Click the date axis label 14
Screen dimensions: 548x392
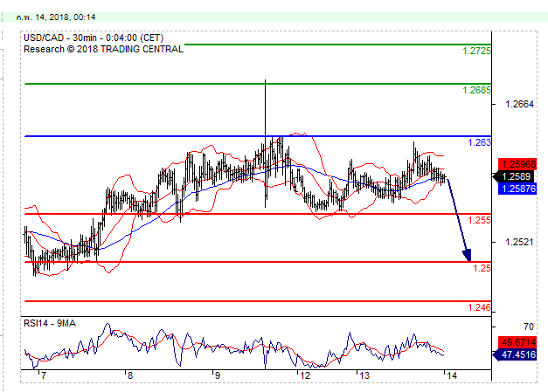452,375
